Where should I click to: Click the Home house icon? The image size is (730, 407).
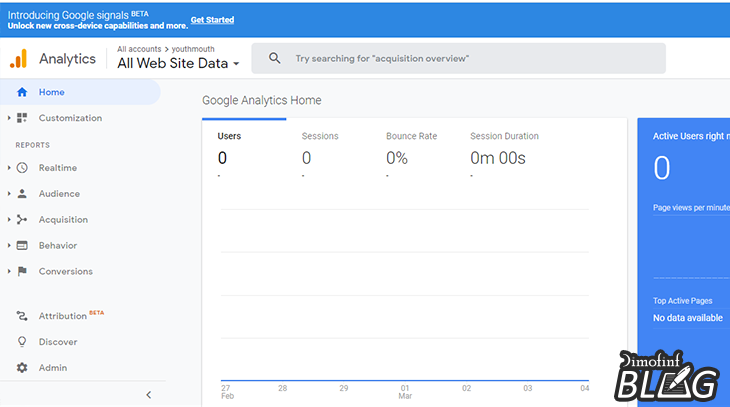22,92
